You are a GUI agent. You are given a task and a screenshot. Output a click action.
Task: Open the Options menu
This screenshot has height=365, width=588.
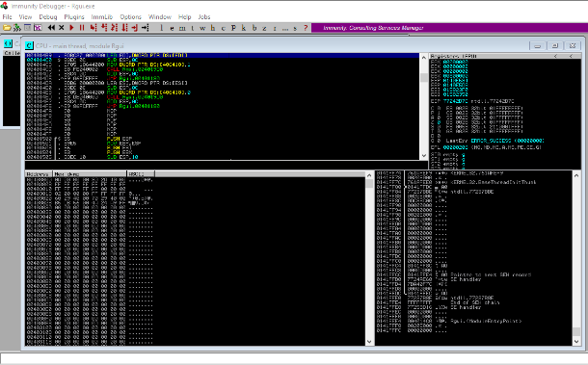click(130, 17)
